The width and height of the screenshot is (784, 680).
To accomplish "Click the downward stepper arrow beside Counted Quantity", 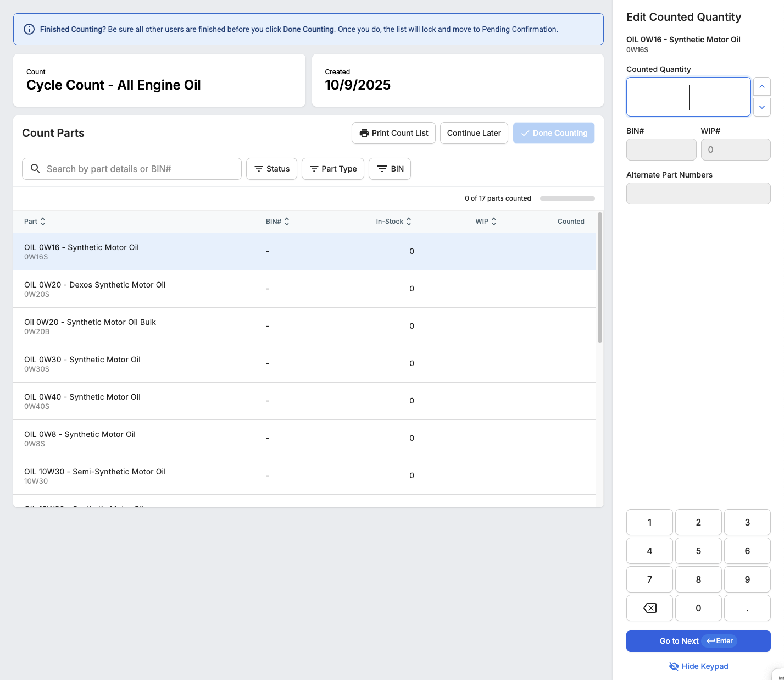I will point(762,107).
